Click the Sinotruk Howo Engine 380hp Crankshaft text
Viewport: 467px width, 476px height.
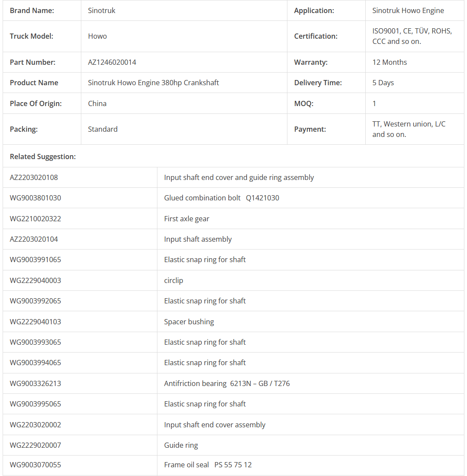pyautogui.click(x=153, y=83)
